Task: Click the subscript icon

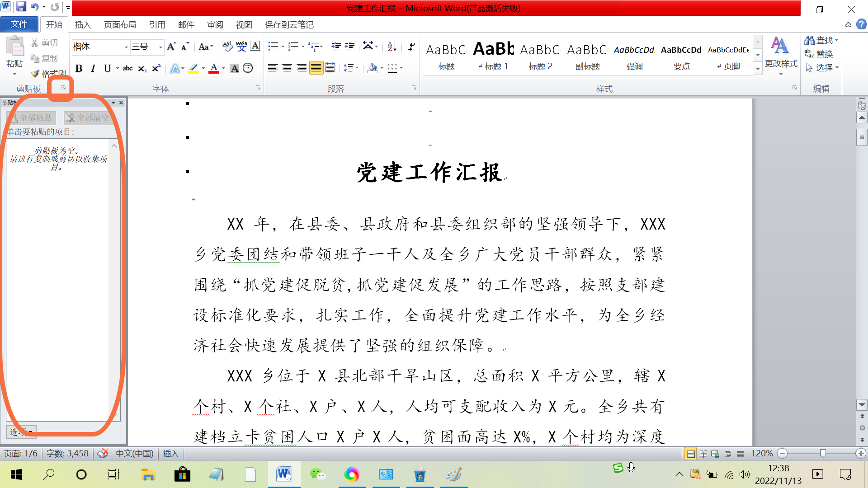Action: coord(142,68)
